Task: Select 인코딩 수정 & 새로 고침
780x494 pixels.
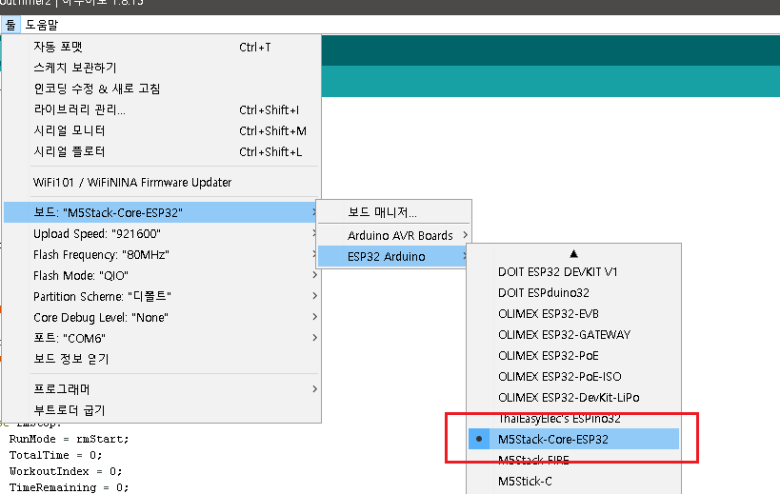Action: [162, 89]
